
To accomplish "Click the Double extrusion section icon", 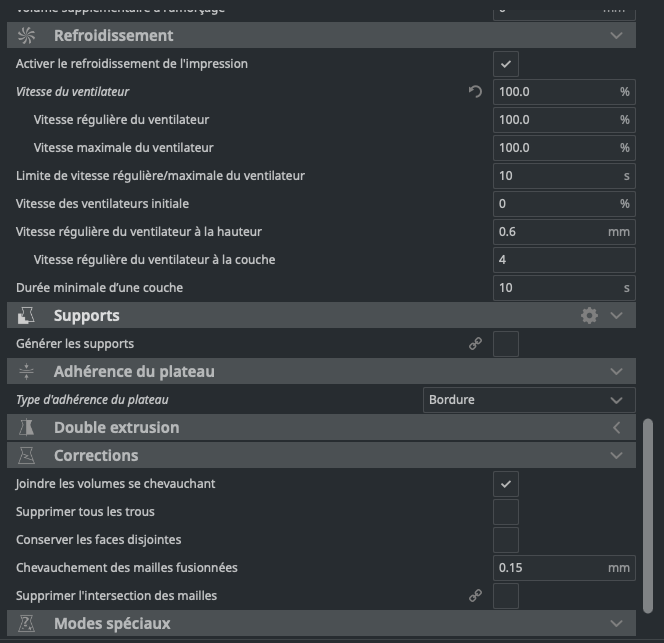I will pos(27,428).
